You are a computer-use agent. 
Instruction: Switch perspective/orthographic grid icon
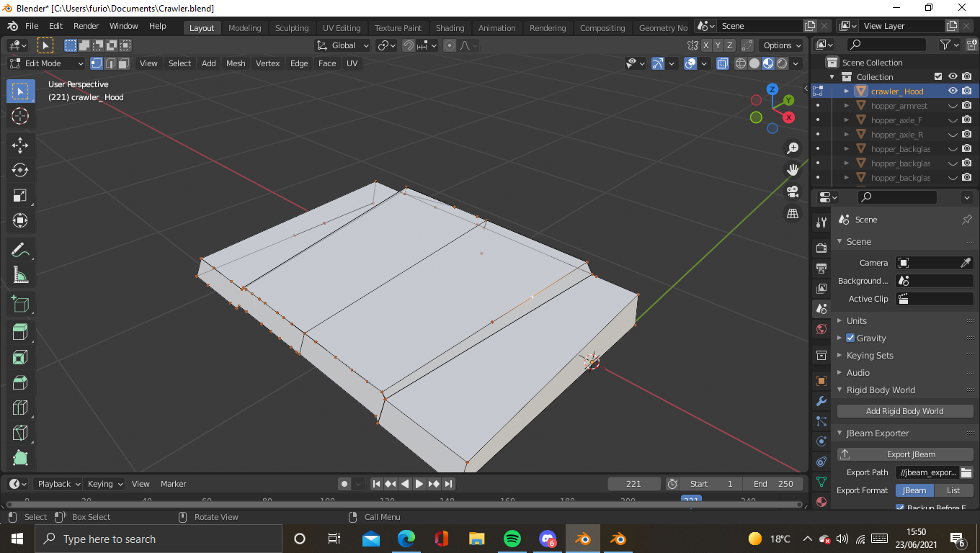pos(793,213)
